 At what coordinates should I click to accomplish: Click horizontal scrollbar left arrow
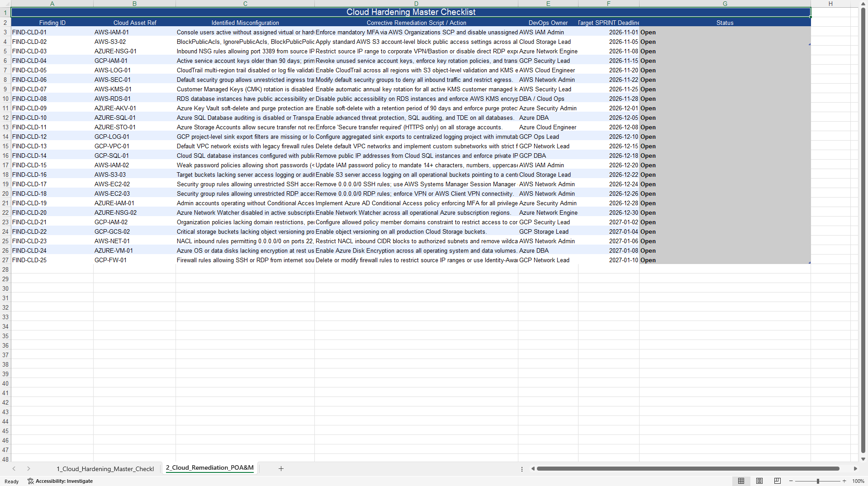click(533, 468)
